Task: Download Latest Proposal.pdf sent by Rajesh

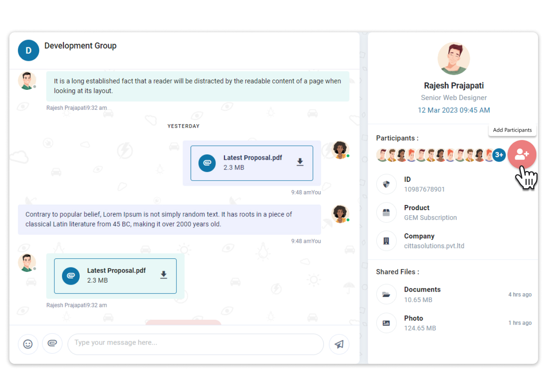Action: pos(163,275)
